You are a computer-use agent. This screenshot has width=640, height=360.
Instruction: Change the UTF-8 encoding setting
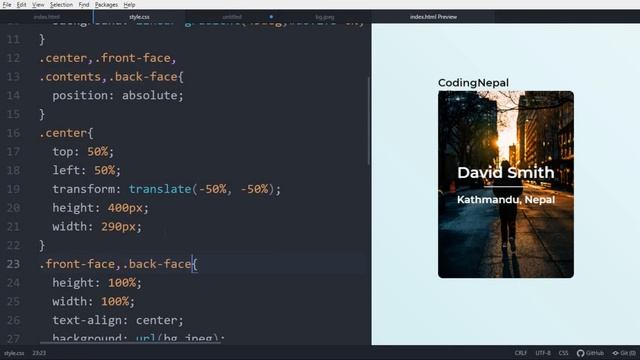point(543,353)
